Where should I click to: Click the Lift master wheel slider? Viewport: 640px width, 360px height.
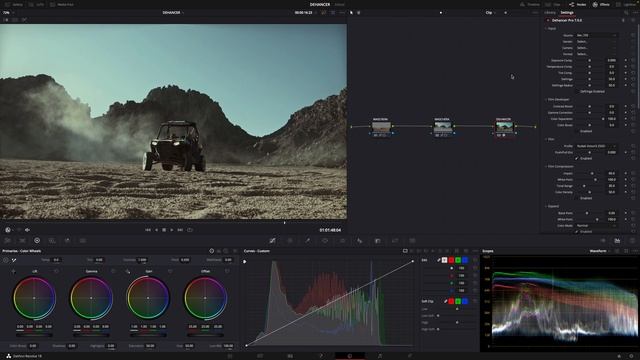coord(34,335)
